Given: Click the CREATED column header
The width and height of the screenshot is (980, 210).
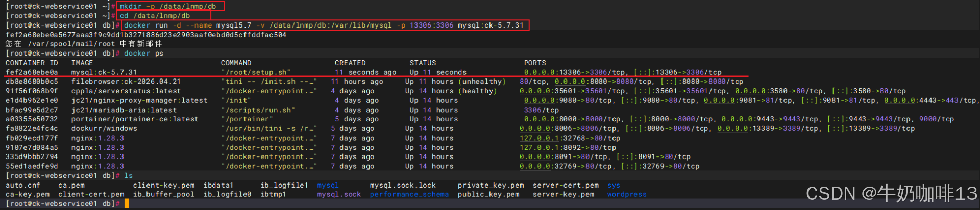Looking at the screenshot, I should 350,63.
